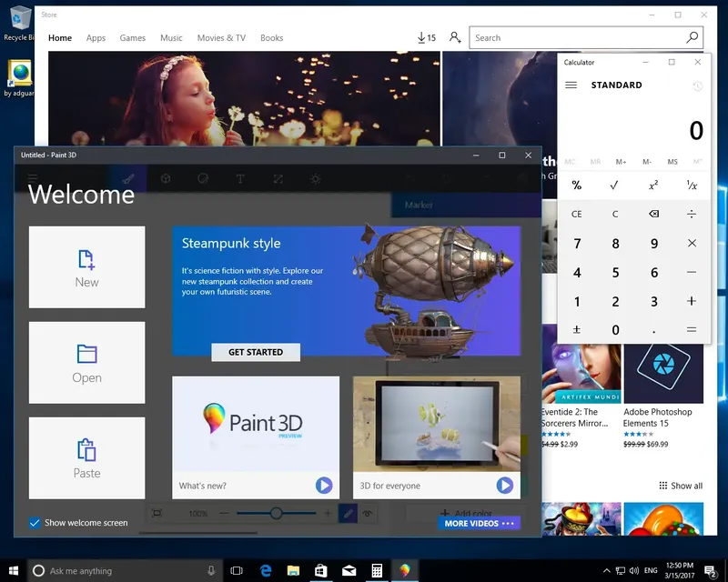Open the Calculator hamburger menu

tap(571, 85)
